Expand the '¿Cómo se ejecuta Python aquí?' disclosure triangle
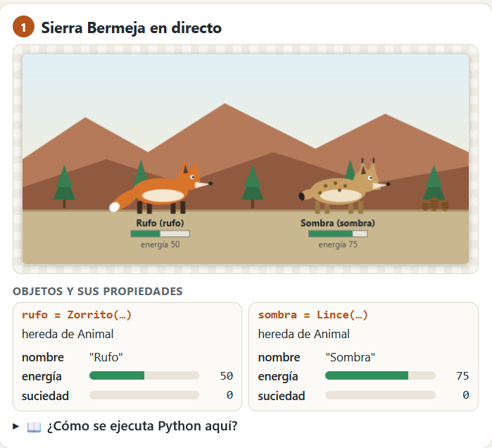Screen dimensions: 492x448 15,426
